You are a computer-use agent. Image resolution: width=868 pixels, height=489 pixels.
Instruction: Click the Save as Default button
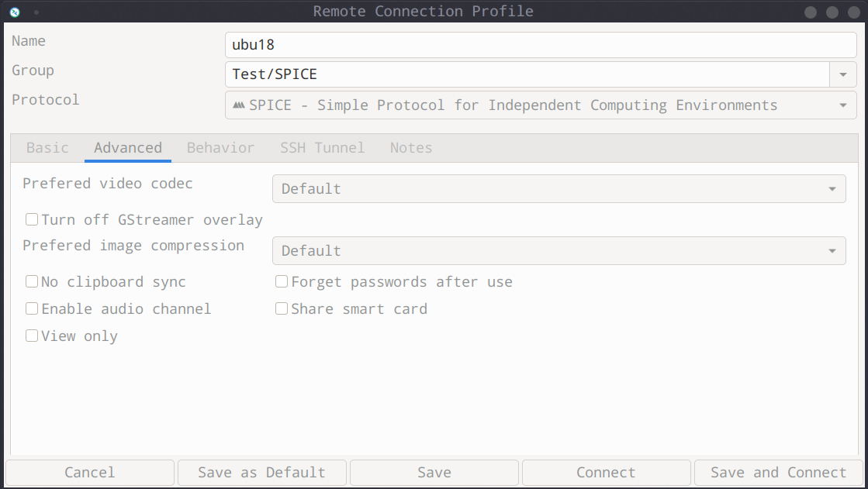pos(262,473)
